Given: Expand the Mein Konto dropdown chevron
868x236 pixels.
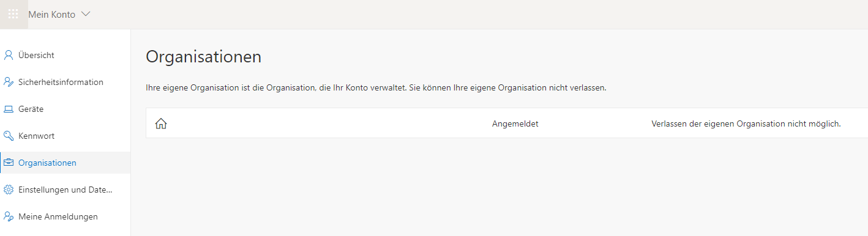Looking at the screenshot, I should point(86,14).
